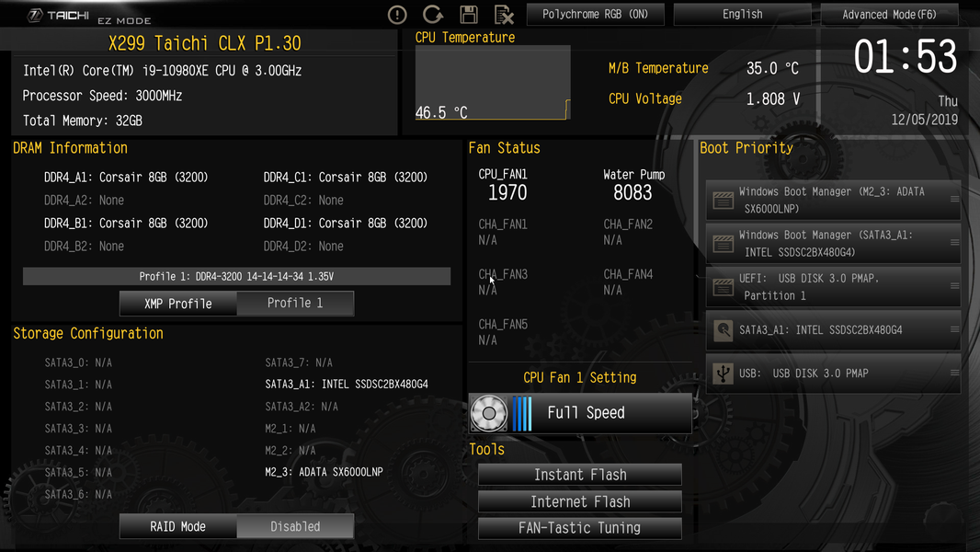Open FAN-Tastic Tuning tool

point(580,528)
